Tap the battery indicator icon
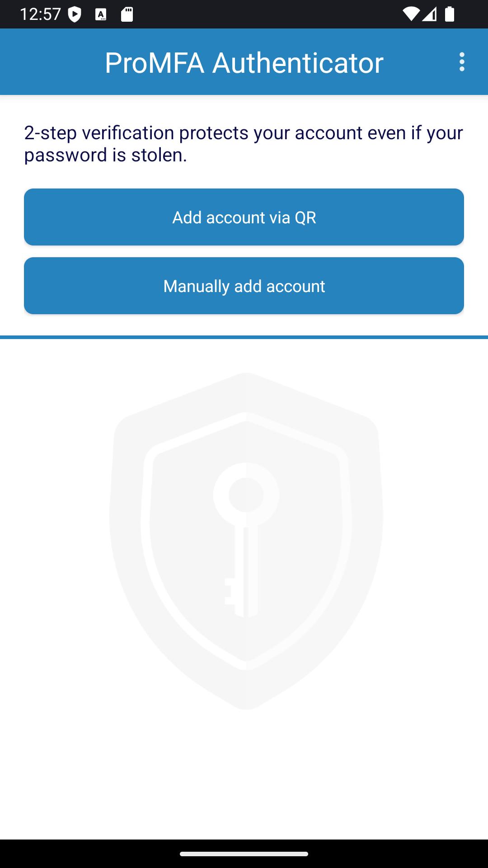The image size is (488, 868). point(450,14)
